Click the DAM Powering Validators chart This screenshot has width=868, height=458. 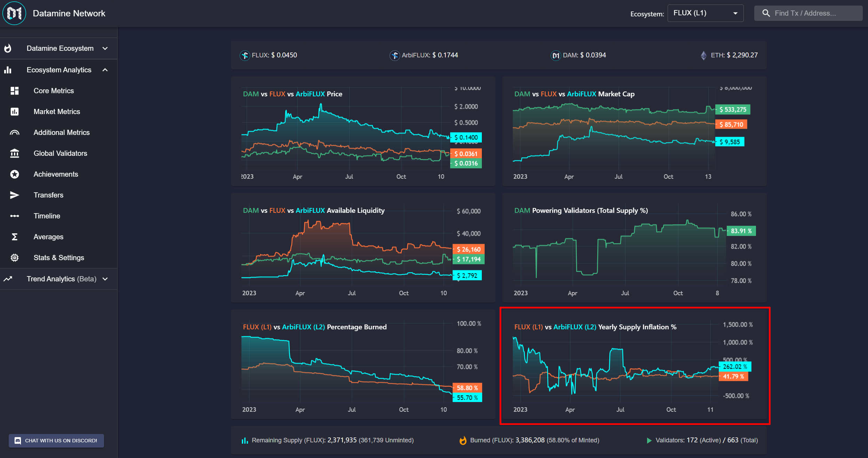(634, 248)
